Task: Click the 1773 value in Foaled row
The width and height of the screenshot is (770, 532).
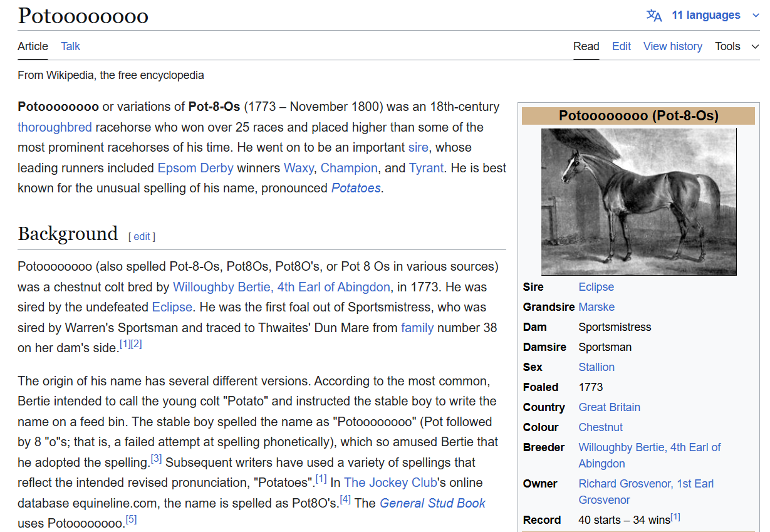Action: click(591, 387)
